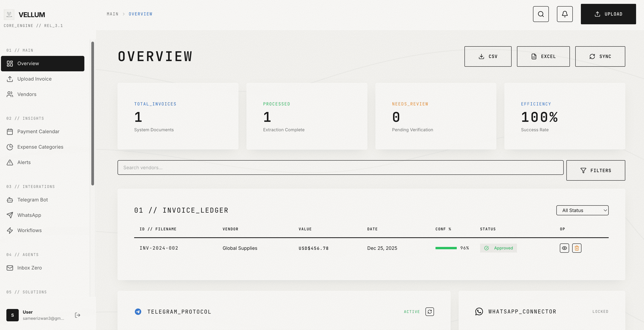Click the Expense Categories pie chart icon

pyautogui.click(x=10, y=147)
